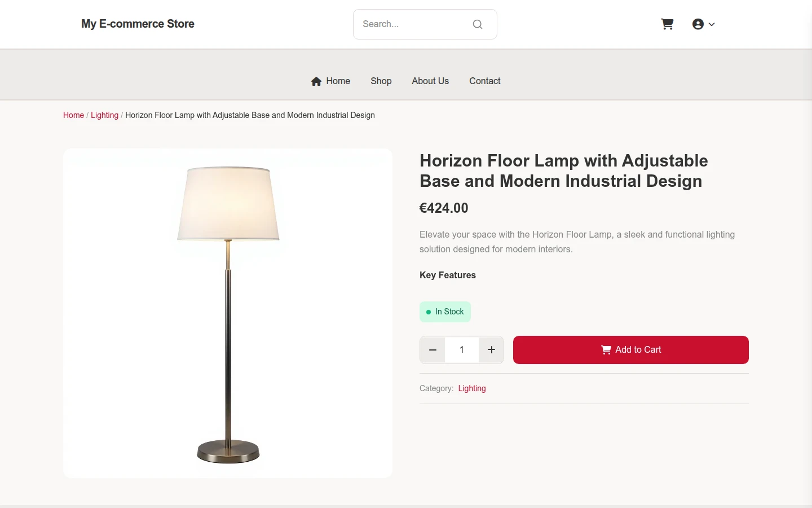Open the shopping cart icon in header
This screenshot has width=812, height=508.
(x=667, y=24)
